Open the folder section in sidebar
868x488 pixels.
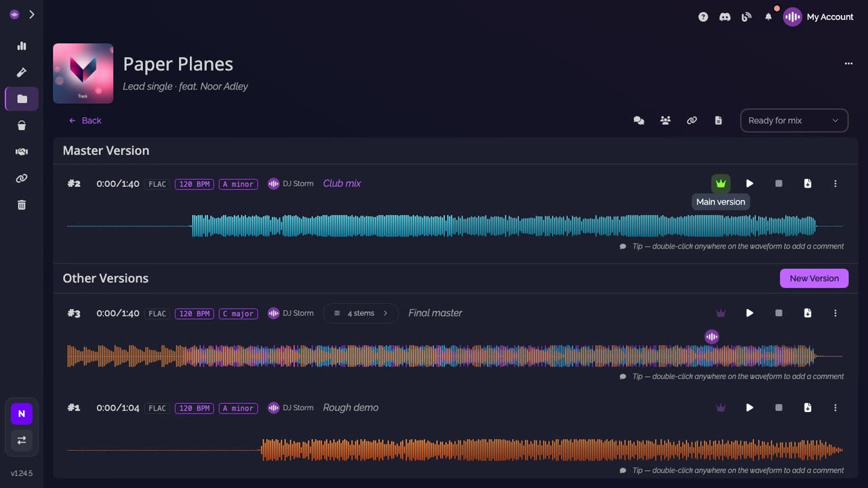pyautogui.click(x=22, y=99)
